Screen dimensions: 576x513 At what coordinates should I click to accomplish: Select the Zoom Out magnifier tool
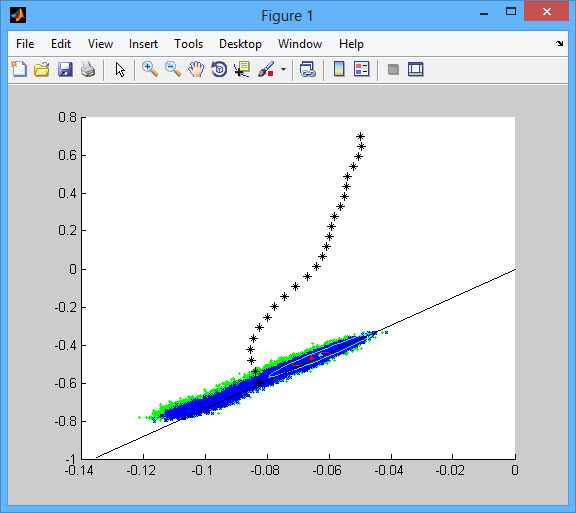click(173, 69)
